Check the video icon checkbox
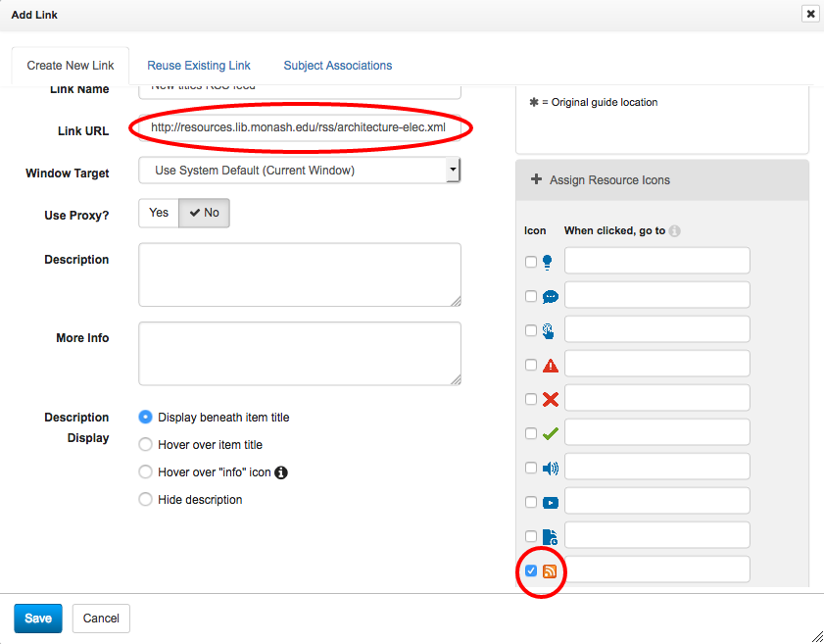The width and height of the screenshot is (824, 644). point(531,502)
